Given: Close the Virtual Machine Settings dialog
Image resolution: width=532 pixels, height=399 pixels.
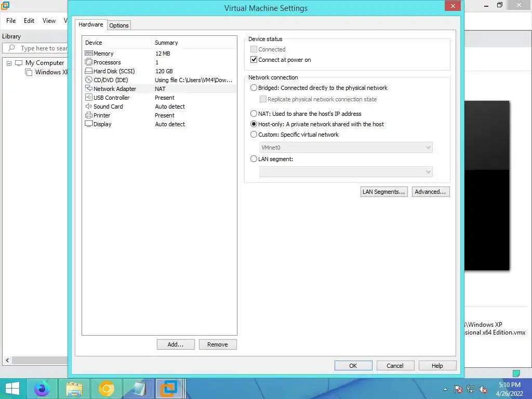Looking at the screenshot, I should [453, 6].
